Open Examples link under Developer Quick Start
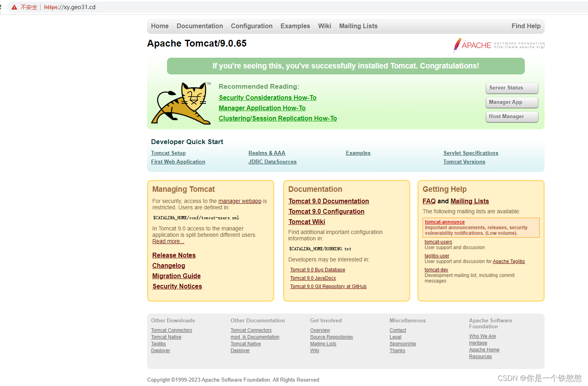The image size is (588, 386). pos(358,153)
